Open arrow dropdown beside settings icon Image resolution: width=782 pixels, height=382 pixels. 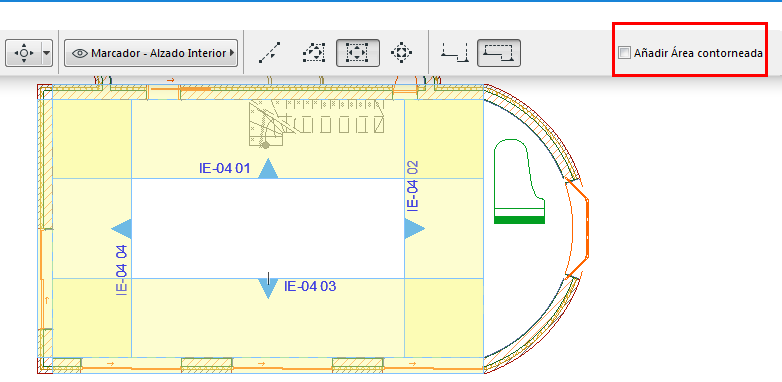pyautogui.click(x=46, y=53)
